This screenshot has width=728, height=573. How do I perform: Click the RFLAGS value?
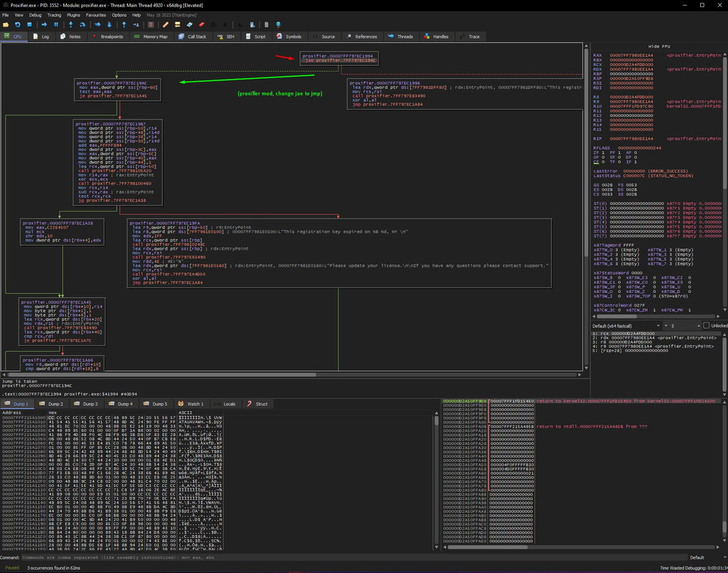639,148
